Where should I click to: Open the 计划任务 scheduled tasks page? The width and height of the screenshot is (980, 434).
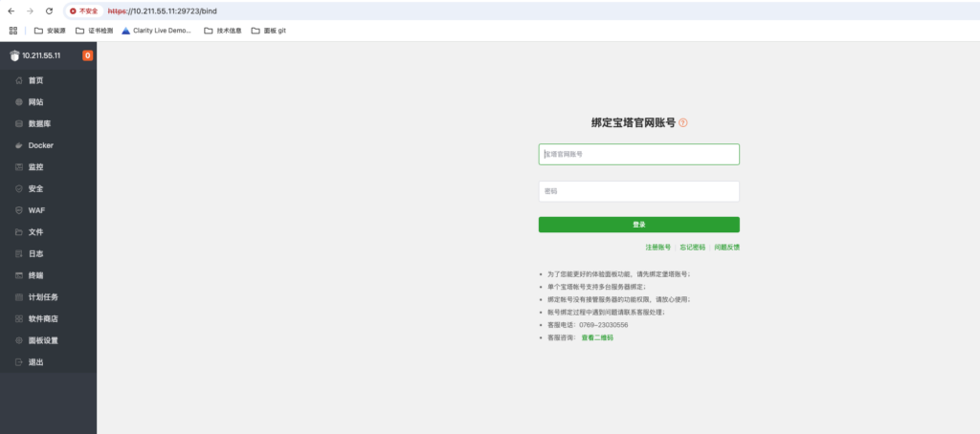click(x=43, y=297)
